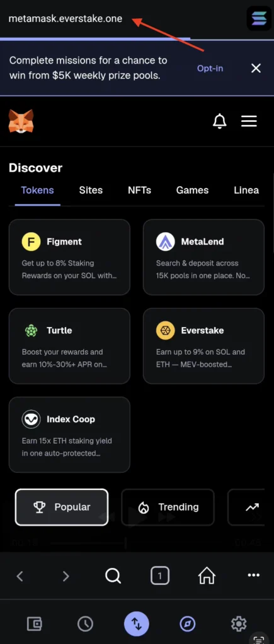Open the notifications bell

(x=219, y=121)
